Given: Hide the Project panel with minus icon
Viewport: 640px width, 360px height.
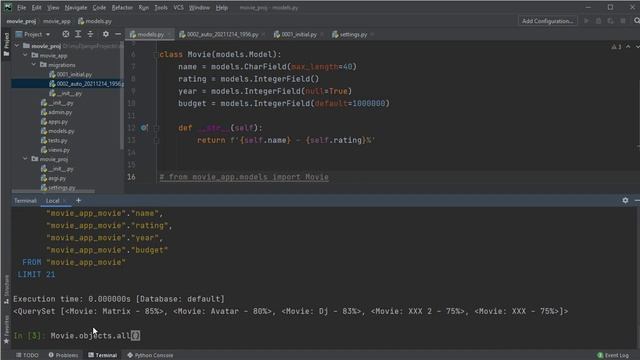Looking at the screenshot, I should click(x=118, y=34).
